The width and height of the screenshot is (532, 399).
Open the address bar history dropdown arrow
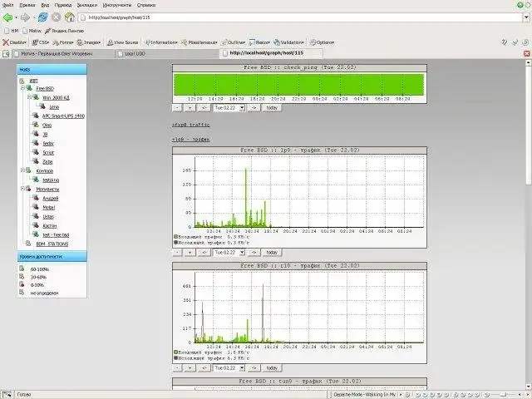526,17
